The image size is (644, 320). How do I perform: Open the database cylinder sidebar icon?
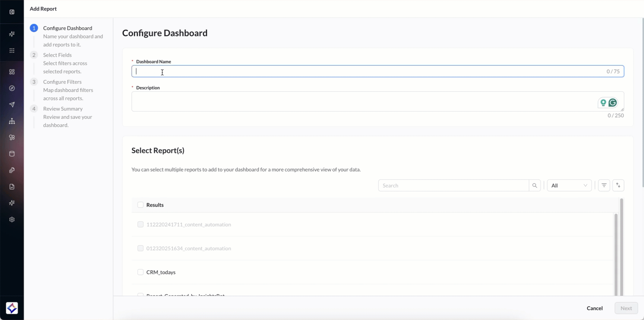[x=12, y=154]
